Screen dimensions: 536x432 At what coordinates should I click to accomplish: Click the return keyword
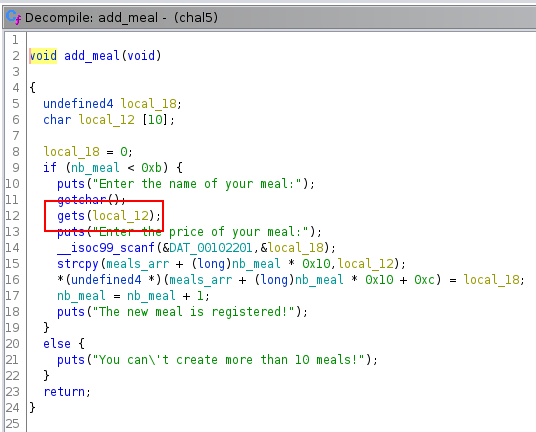pos(64,392)
